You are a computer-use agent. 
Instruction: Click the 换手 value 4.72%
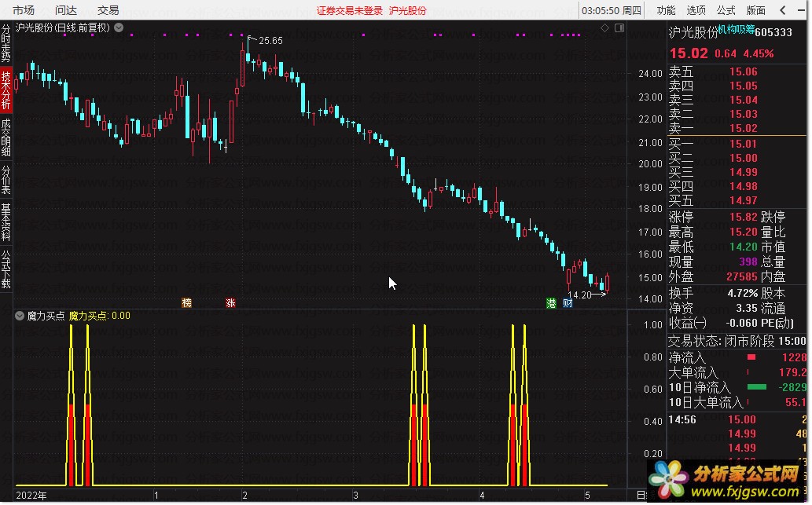[x=742, y=294]
